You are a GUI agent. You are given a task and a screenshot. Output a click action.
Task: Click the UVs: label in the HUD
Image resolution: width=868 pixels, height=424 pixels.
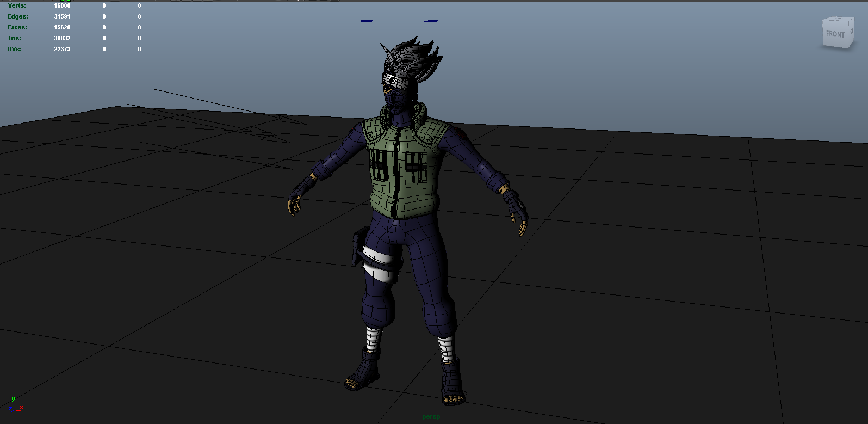tap(15, 49)
